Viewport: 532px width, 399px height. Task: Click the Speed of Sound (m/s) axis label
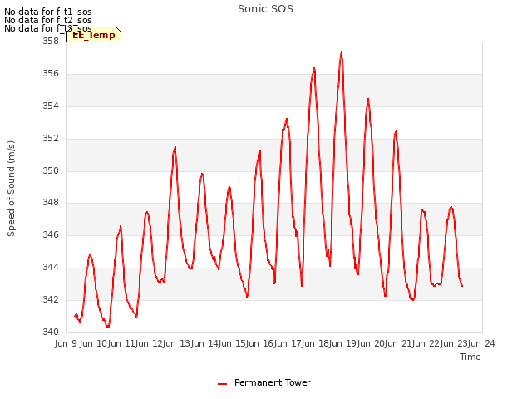(x=11, y=189)
